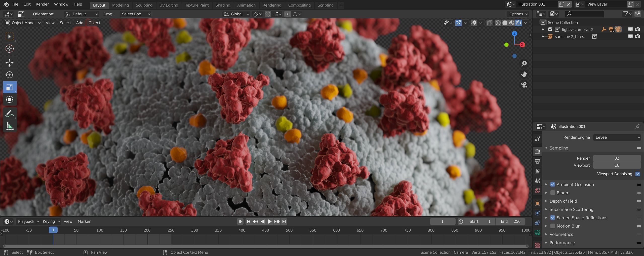Open the Options dropdown

[x=518, y=14]
